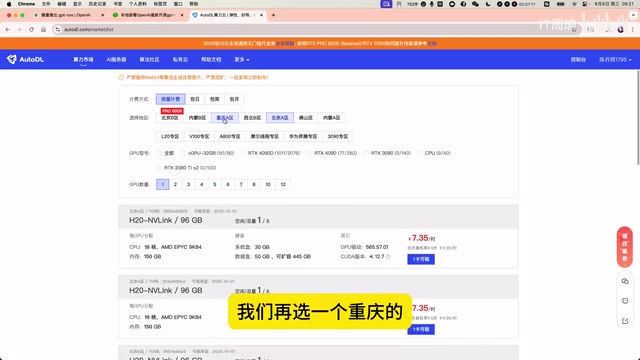The height and width of the screenshot is (360, 640).
Task: Open the Apple menu
Action: click(9, 4)
